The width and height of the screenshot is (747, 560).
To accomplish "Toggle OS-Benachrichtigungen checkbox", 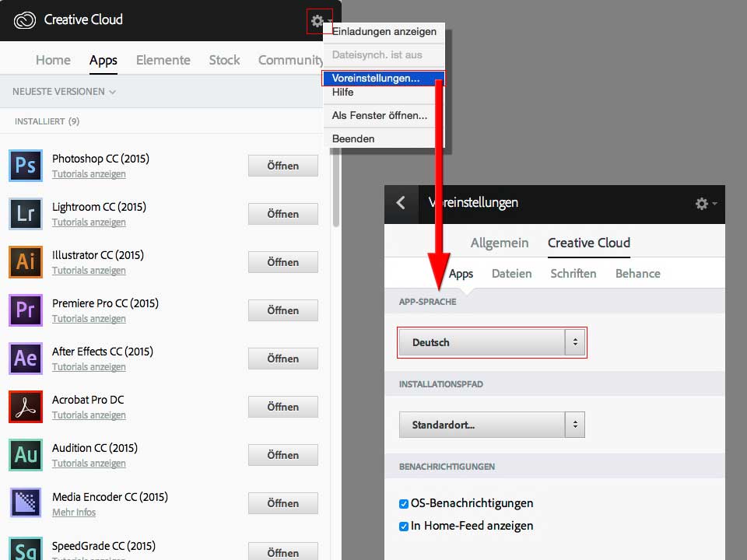I will pos(404,504).
